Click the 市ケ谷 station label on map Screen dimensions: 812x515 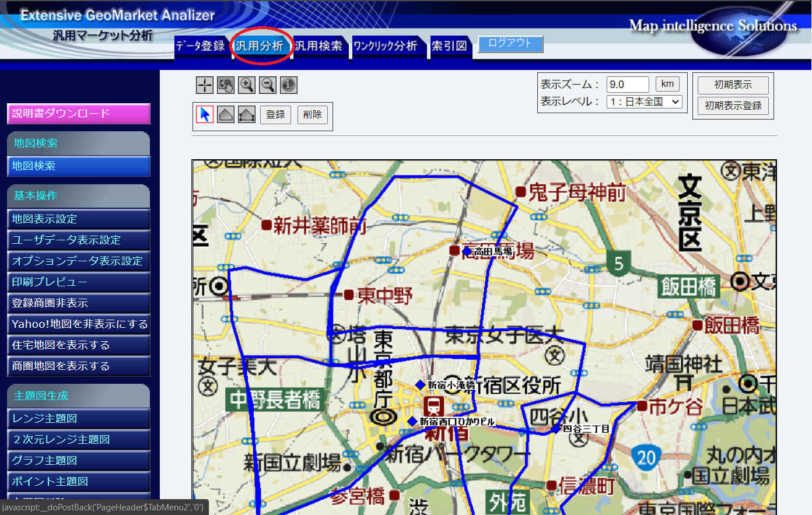coord(676,406)
